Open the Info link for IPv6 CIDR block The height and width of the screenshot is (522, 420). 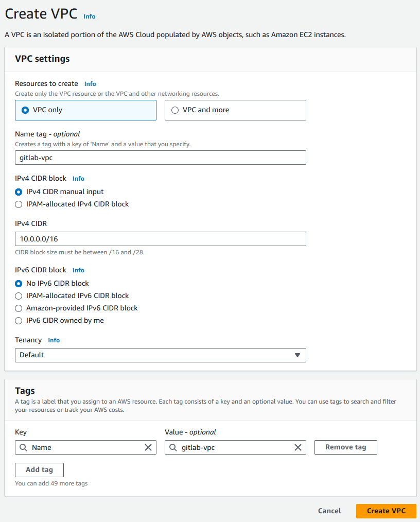click(78, 270)
